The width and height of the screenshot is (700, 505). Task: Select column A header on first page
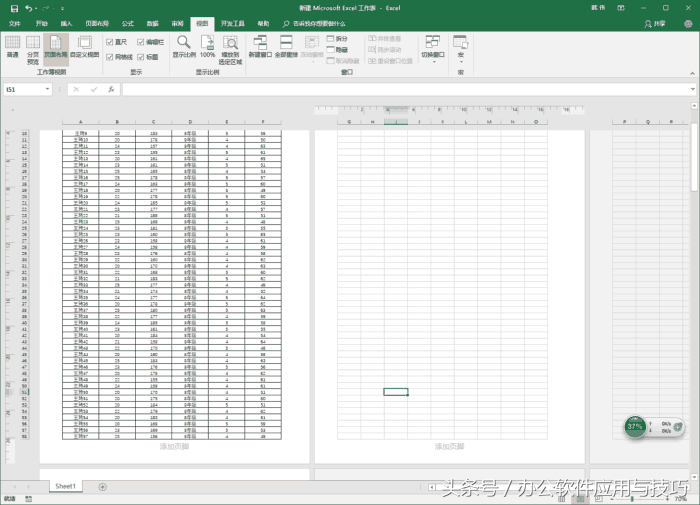click(x=80, y=122)
